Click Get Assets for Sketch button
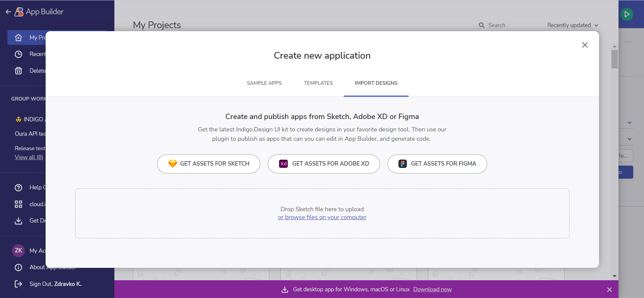644x298 pixels. coord(208,164)
